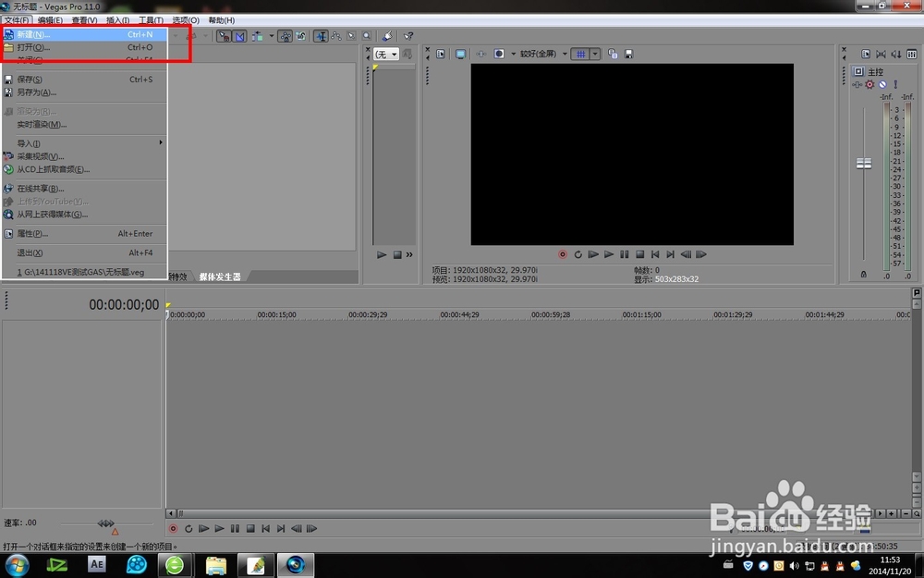Select 另存为(A) menu entry
The width and height of the screenshot is (924, 578).
tap(84, 92)
